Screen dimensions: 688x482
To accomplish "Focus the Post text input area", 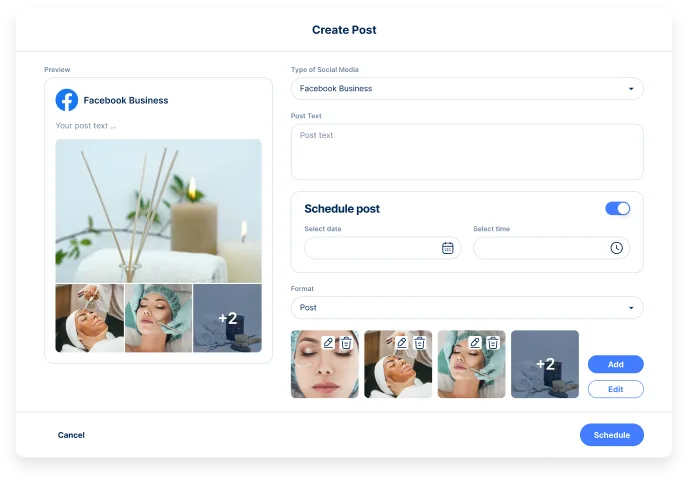I will click(x=467, y=152).
